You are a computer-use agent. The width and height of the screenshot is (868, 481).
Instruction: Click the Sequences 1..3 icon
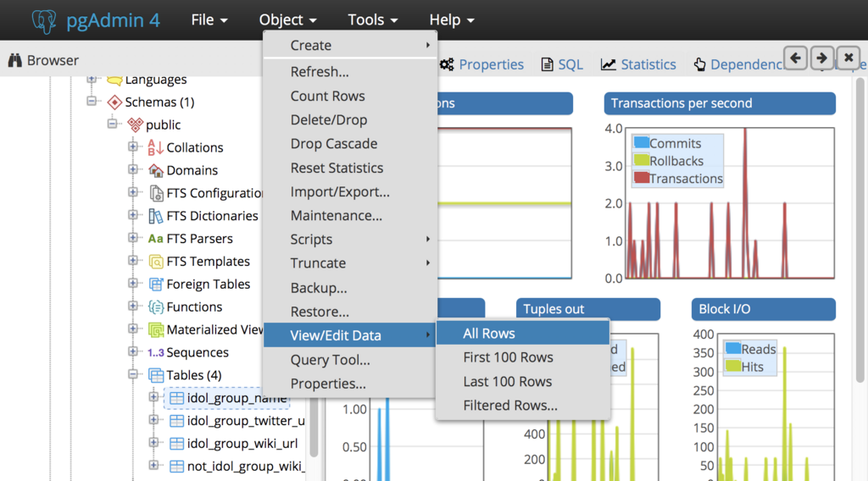coord(156,353)
